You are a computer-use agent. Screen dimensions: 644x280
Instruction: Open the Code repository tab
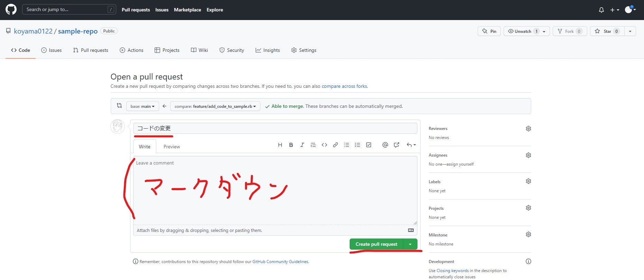pyautogui.click(x=20, y=50)
